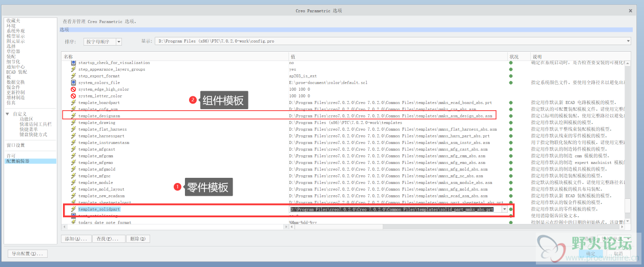Click the lightning icon beside template_mold_layout

[73, 189]
